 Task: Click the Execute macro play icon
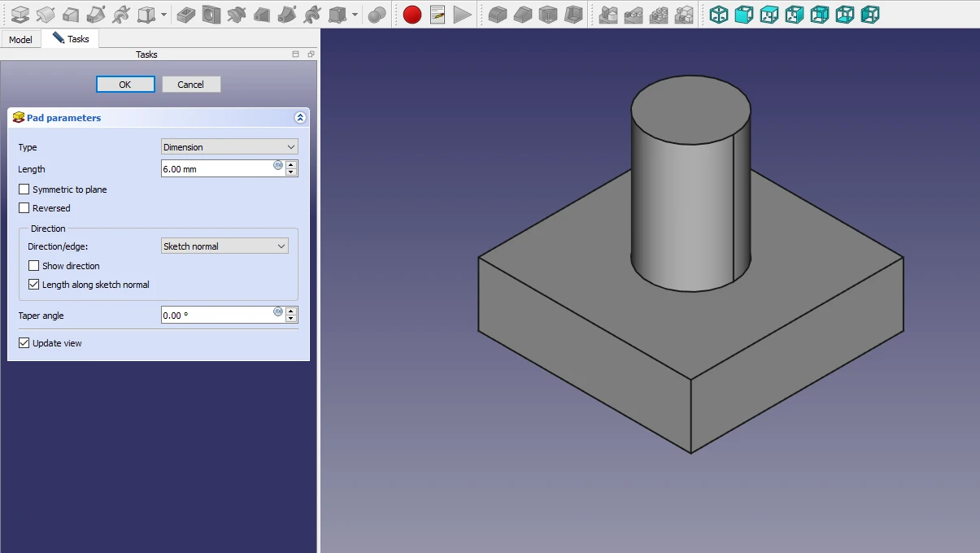pos(462,15)
